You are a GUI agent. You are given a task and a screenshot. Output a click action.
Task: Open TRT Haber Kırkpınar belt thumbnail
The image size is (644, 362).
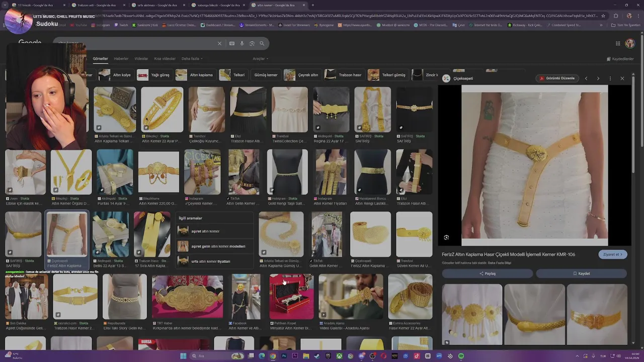[x=187, y=297]
